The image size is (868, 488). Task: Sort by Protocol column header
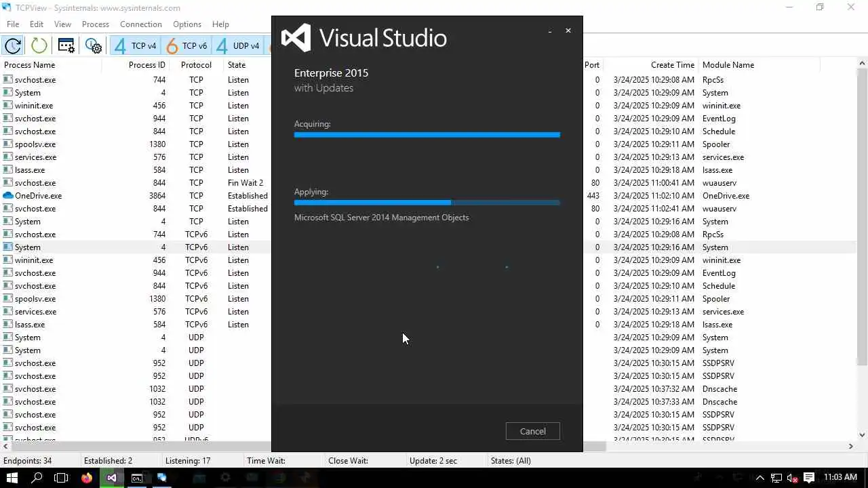point(196,65)
